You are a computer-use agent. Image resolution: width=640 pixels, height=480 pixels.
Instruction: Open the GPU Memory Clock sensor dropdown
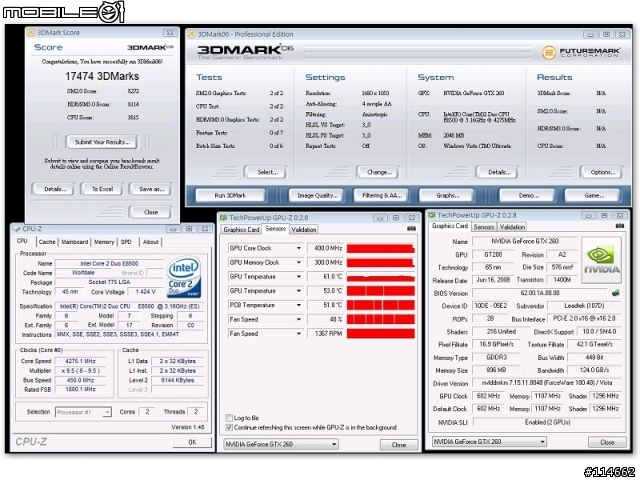coord(298,262)
